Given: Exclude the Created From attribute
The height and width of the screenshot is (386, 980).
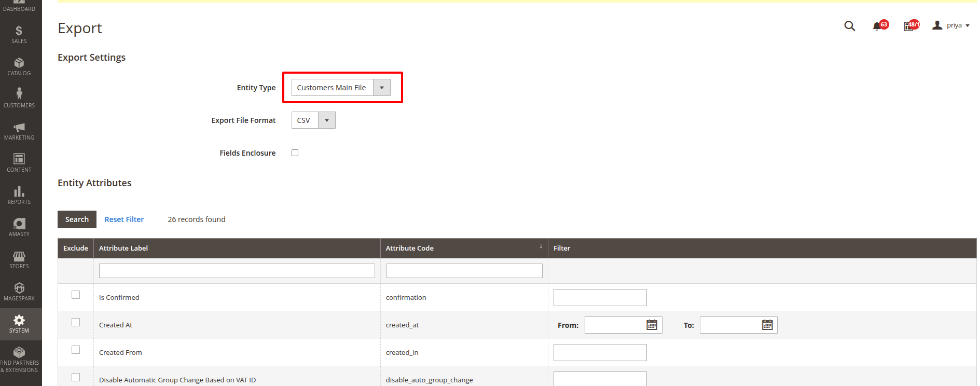Looking at the screenshot, I should click(76, 350).
